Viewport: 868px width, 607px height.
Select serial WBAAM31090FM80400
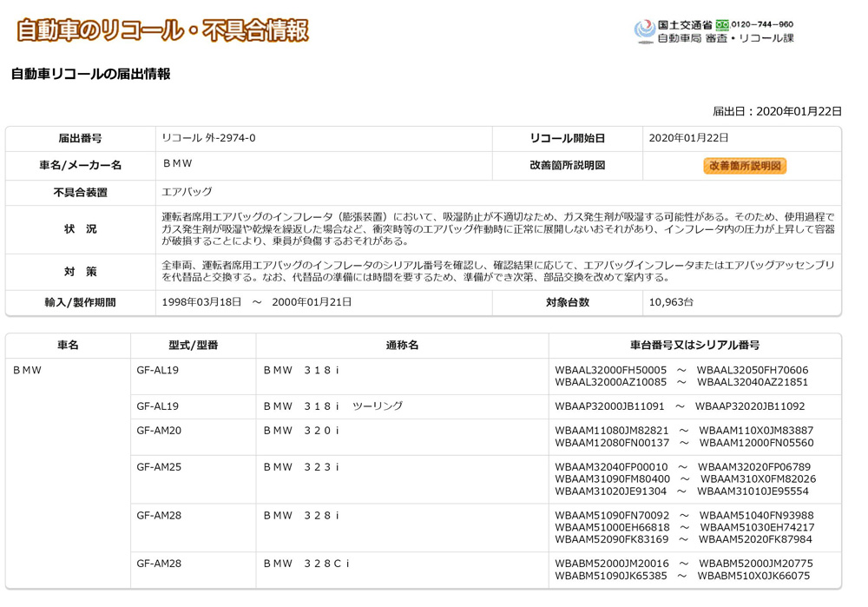pyautogui.click(x=612, y=479)
